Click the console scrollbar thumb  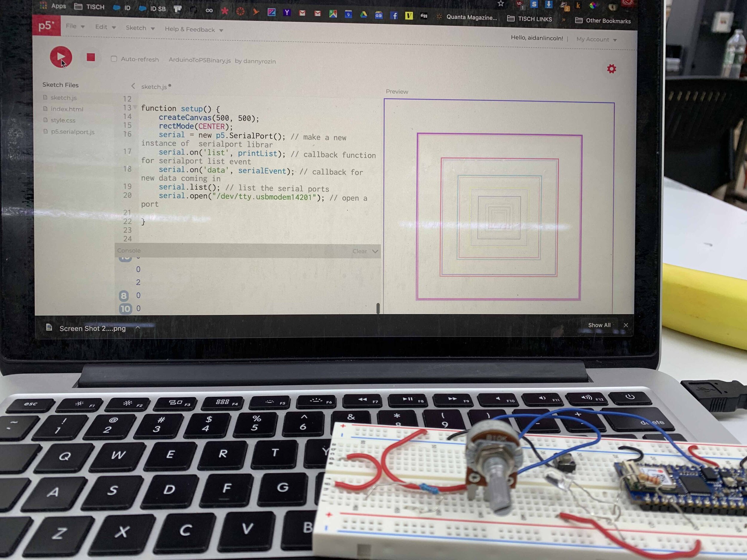click(x=378, y=308)
